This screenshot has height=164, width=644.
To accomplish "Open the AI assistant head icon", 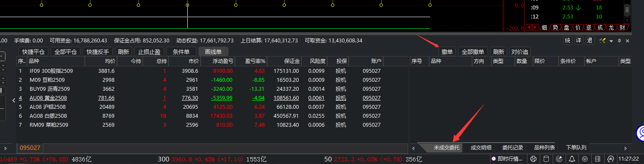I will (611, 159).
